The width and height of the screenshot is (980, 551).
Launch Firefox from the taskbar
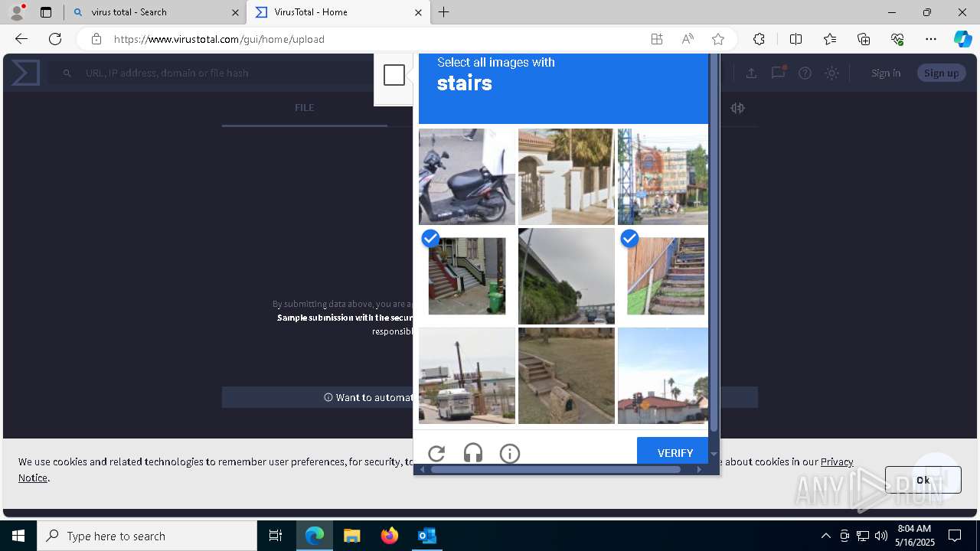pos(390,536)
